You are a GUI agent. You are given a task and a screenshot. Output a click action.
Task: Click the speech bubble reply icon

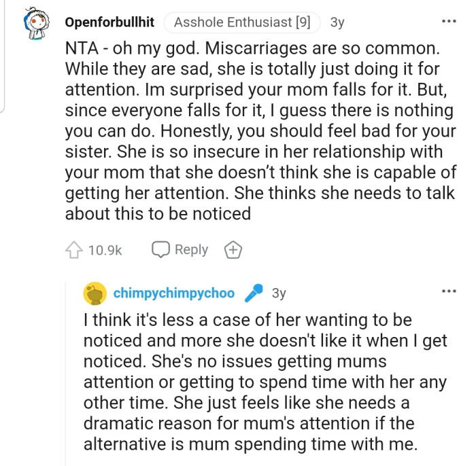[x=160, y=250]
